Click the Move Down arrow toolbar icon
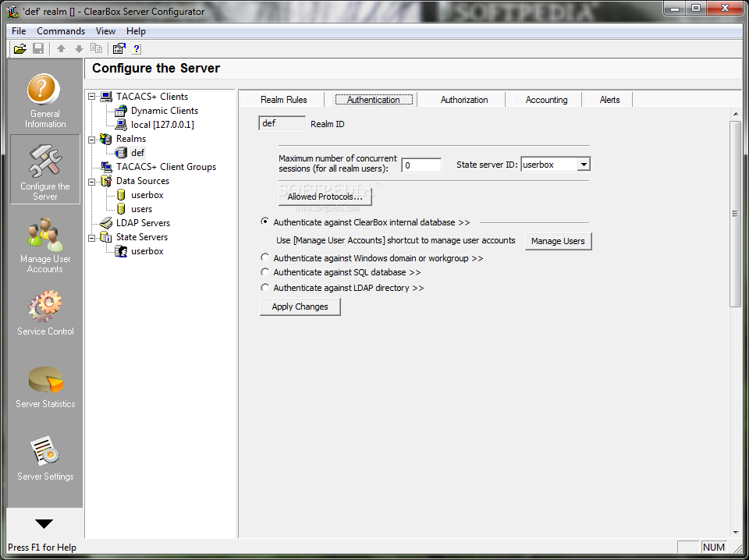Screen dimensions: 749x560 pos(80,48)
